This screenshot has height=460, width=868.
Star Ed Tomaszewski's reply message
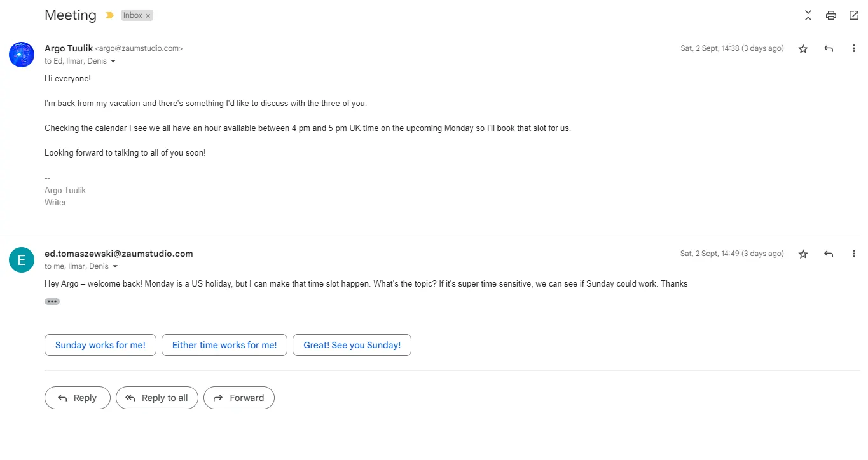803,254
